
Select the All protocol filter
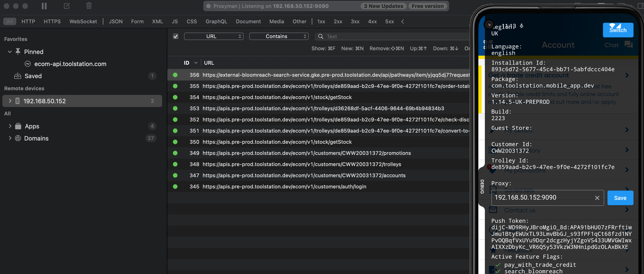coord(10,21)
